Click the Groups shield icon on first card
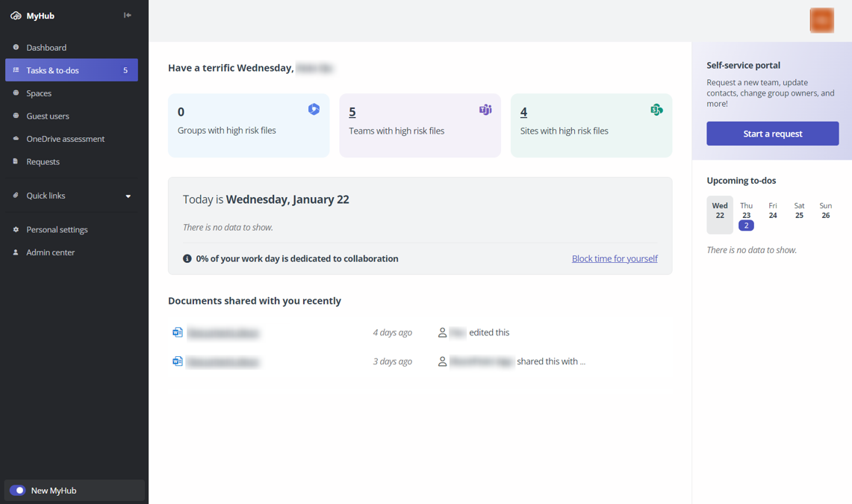852x504 pixels. [x=314, y=109]
